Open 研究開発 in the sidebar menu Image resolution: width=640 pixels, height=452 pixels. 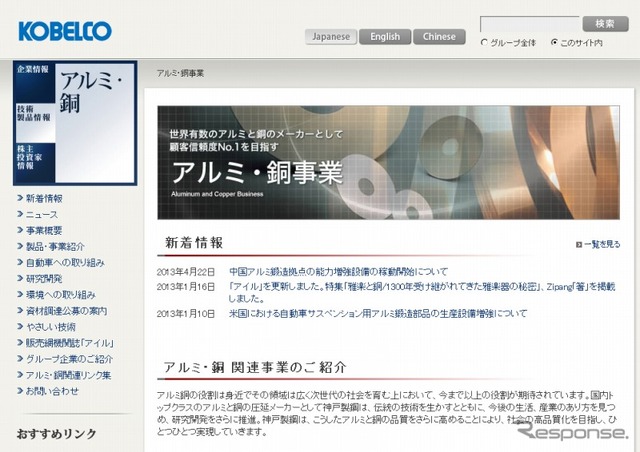[44, 279]
